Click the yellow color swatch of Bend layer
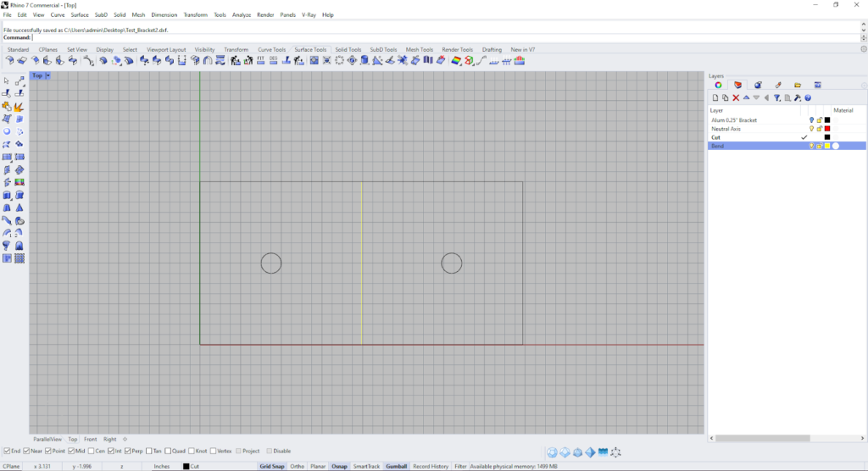 point(827,146)
